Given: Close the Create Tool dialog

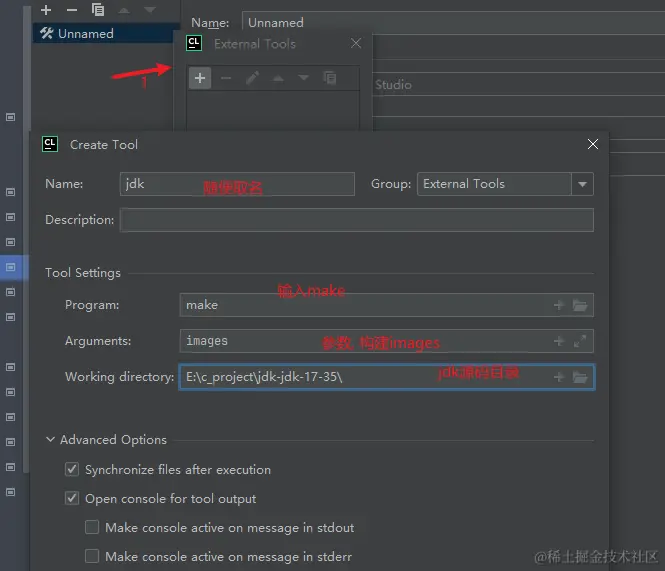Looking at the screenshot, I should pos(593,144).
